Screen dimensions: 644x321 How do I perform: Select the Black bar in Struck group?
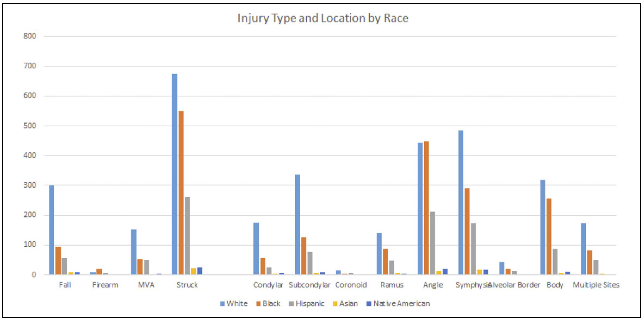[181, 193]
